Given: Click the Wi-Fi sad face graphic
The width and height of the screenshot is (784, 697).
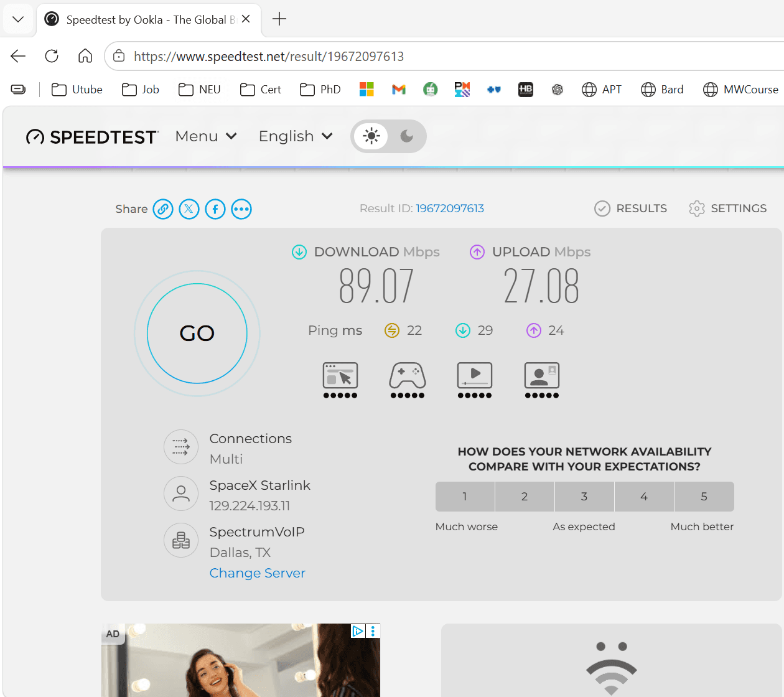Looking at the screenshot, I should pos(612,668).
